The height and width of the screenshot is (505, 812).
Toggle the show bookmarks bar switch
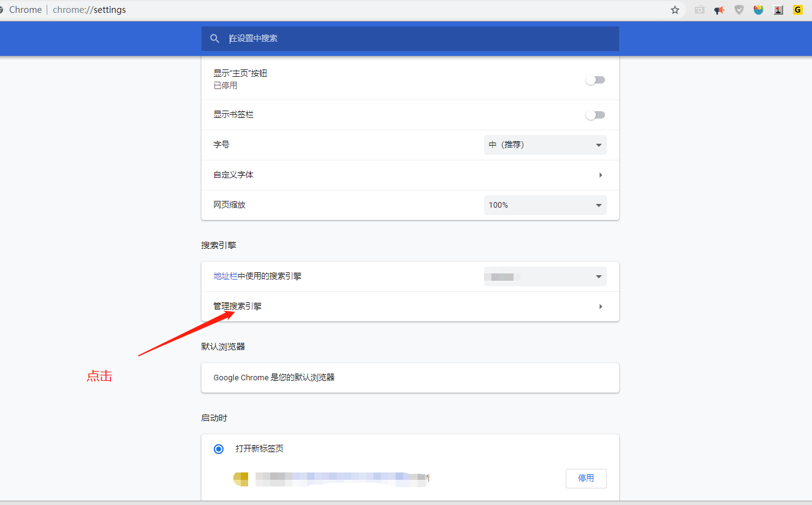click(595, 115)
